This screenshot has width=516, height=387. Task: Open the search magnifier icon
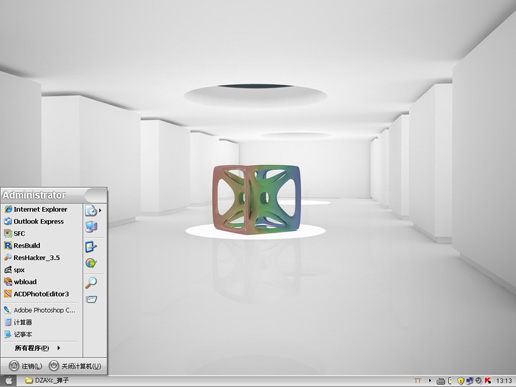pyautogui.click(x=91, y=282)
